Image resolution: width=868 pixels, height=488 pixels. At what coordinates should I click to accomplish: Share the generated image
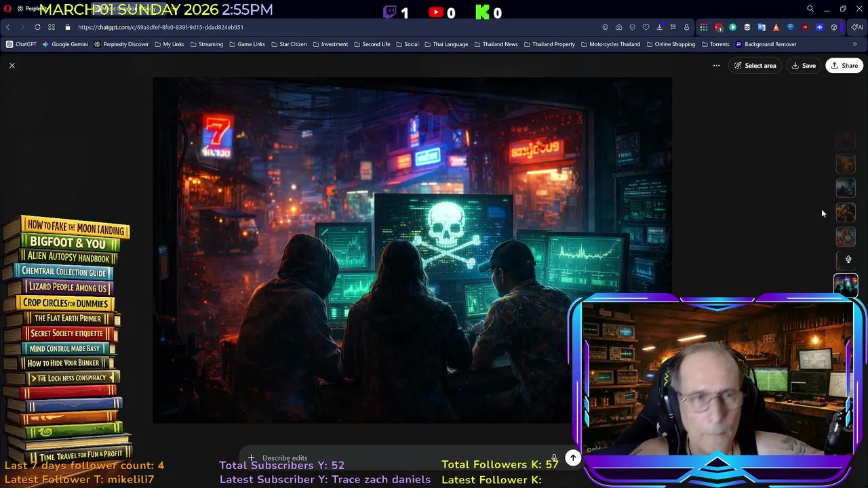(844, 66)
